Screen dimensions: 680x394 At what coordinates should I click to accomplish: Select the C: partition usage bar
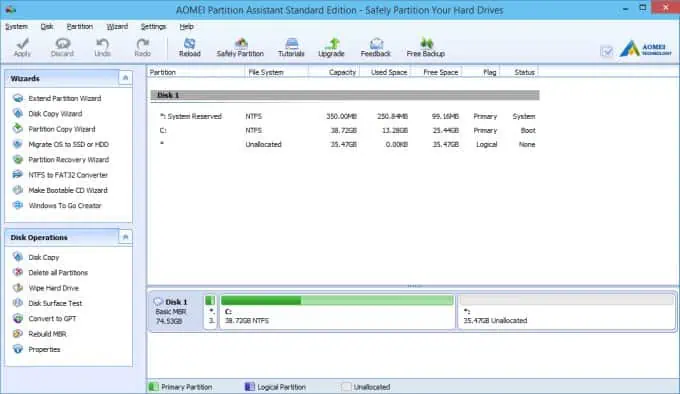[337, 300]
